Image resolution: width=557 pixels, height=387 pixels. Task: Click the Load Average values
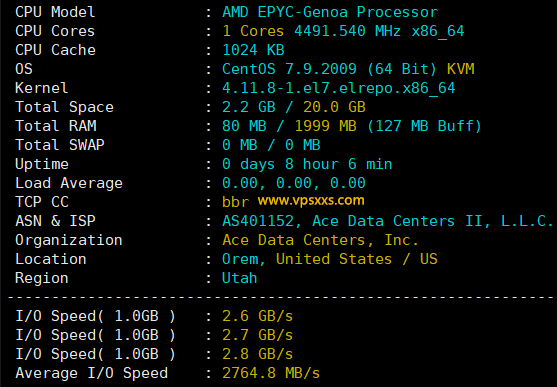pos(294,183)
